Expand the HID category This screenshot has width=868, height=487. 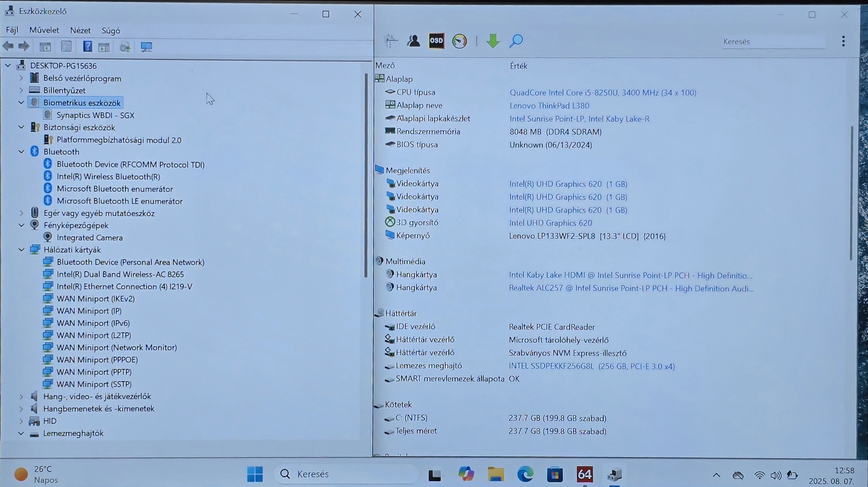point(21,421)
